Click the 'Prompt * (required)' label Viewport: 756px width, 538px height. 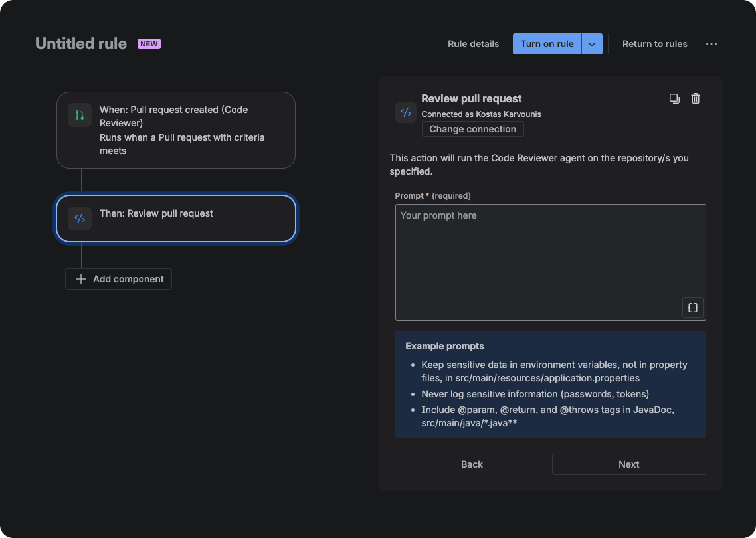[433, 196]
